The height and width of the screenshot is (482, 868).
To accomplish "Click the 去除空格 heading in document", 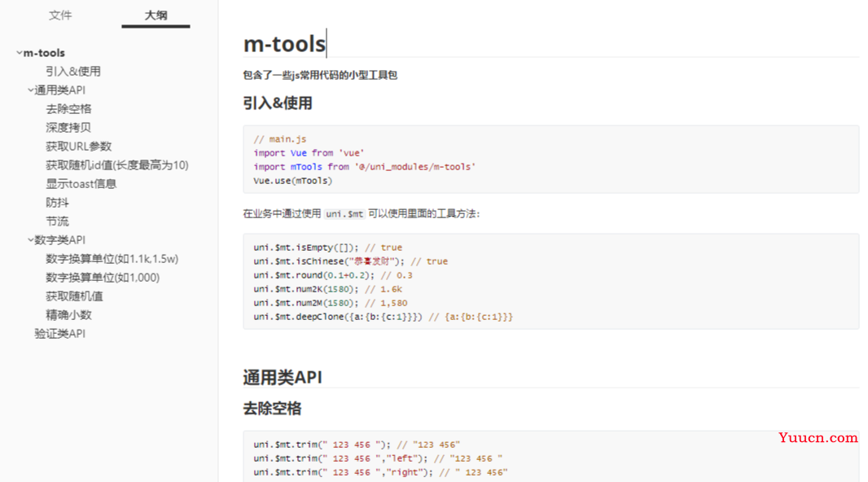I will tap(272, 409).
